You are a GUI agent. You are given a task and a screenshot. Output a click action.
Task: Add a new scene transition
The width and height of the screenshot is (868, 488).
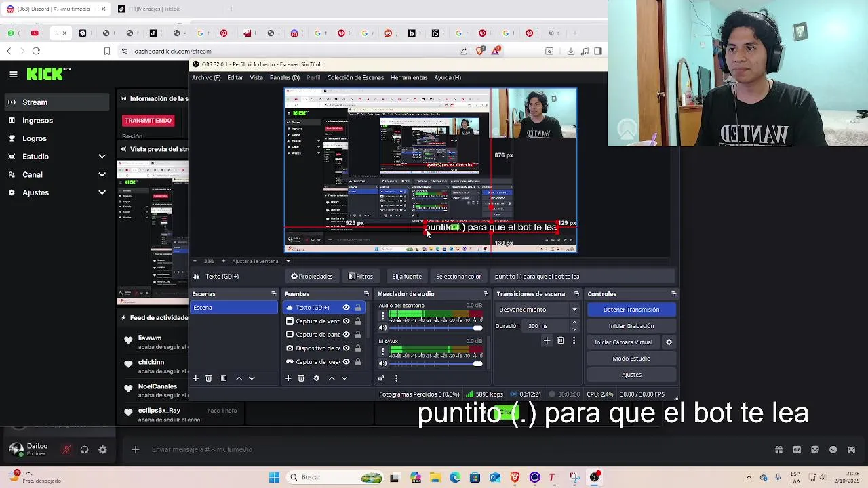[547, 340]
